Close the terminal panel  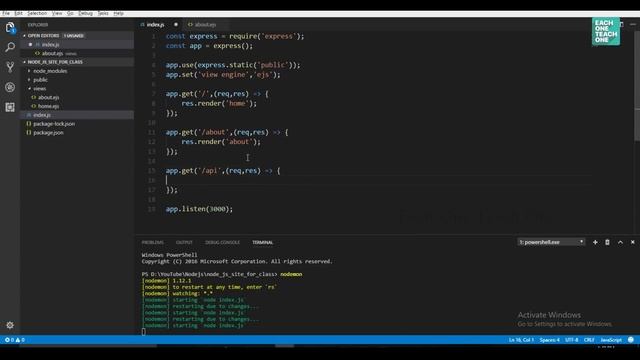(x=633, y=242)
